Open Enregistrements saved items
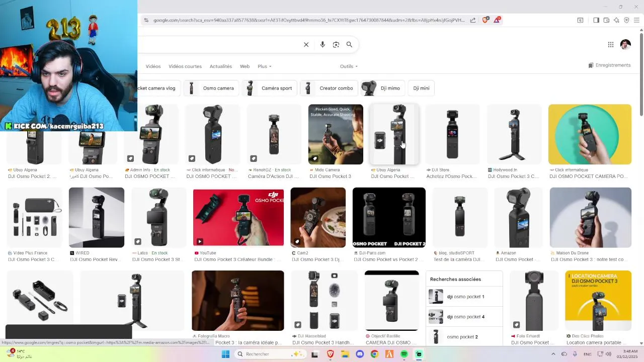Viewport: 644px width, 362px height. 609,65
